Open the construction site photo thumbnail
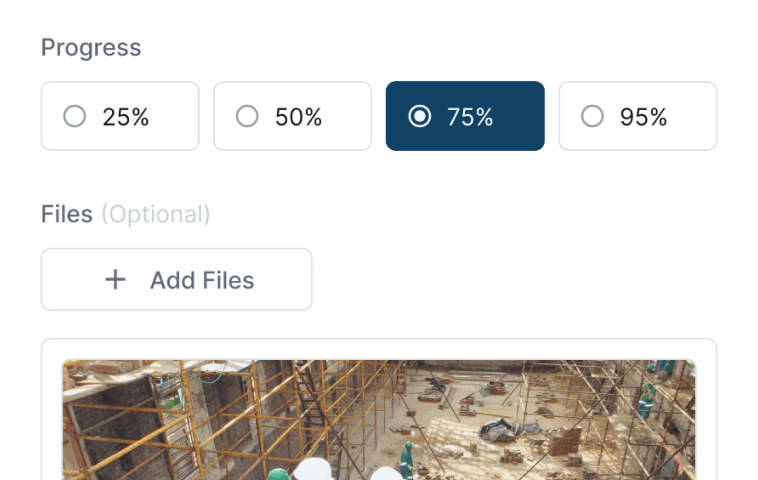 coord(379,420)
